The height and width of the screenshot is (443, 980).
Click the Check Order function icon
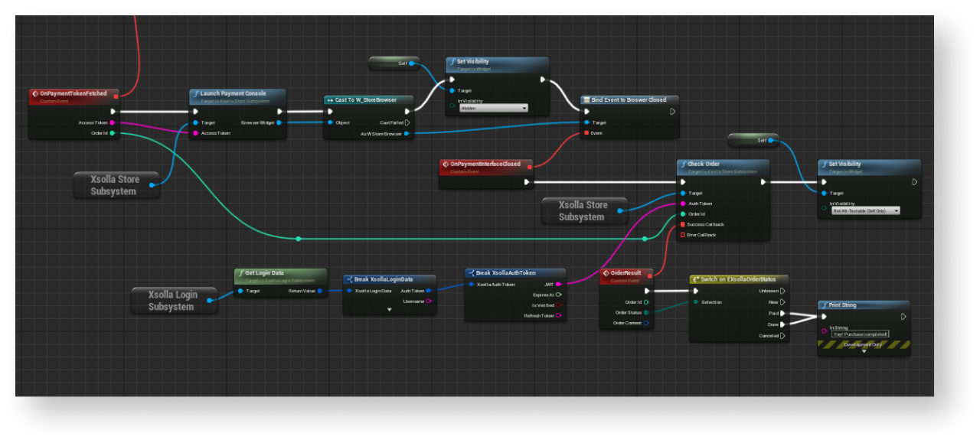683,164
